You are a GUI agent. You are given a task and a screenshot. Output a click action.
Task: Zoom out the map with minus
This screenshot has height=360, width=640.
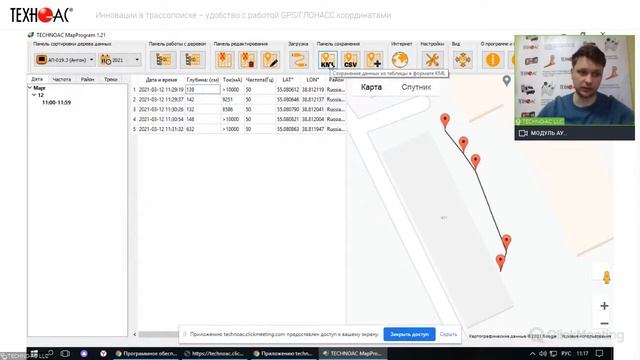tap(604, 323)
